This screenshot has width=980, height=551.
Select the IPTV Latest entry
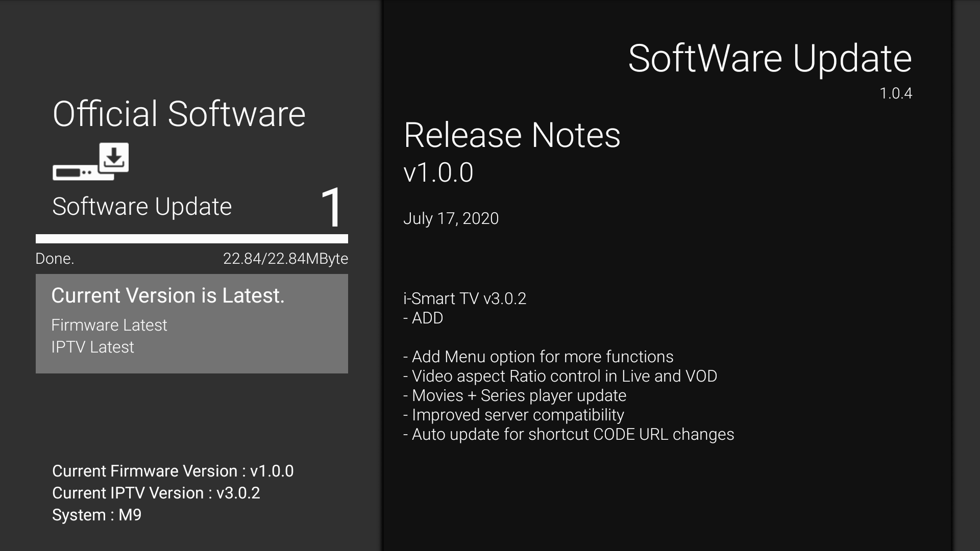(92, 347)
